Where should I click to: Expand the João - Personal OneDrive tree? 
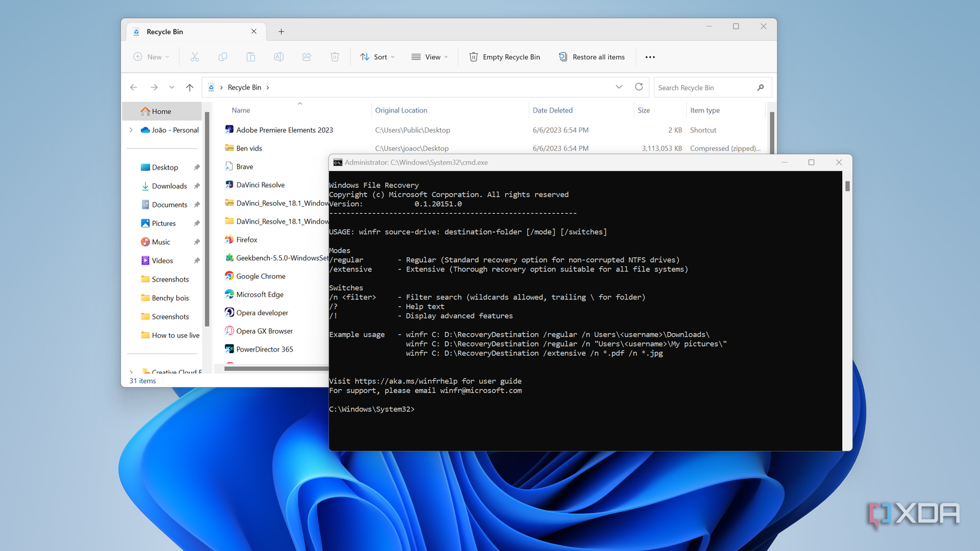tap(131, 130)
